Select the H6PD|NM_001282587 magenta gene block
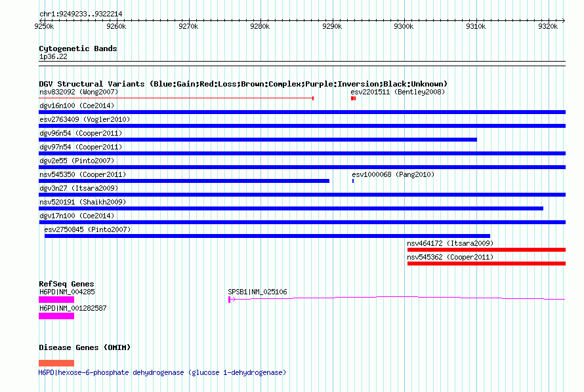 pos(56,316)
